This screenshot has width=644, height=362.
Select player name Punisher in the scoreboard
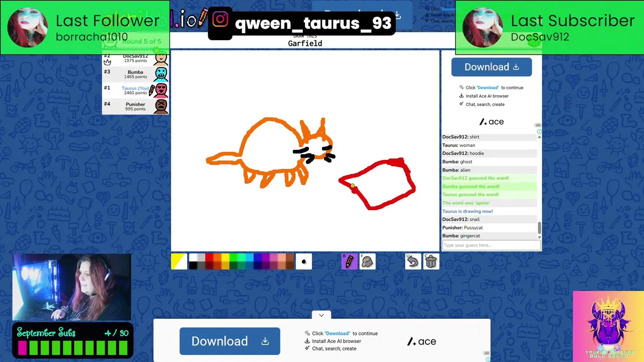click(135, 104)
